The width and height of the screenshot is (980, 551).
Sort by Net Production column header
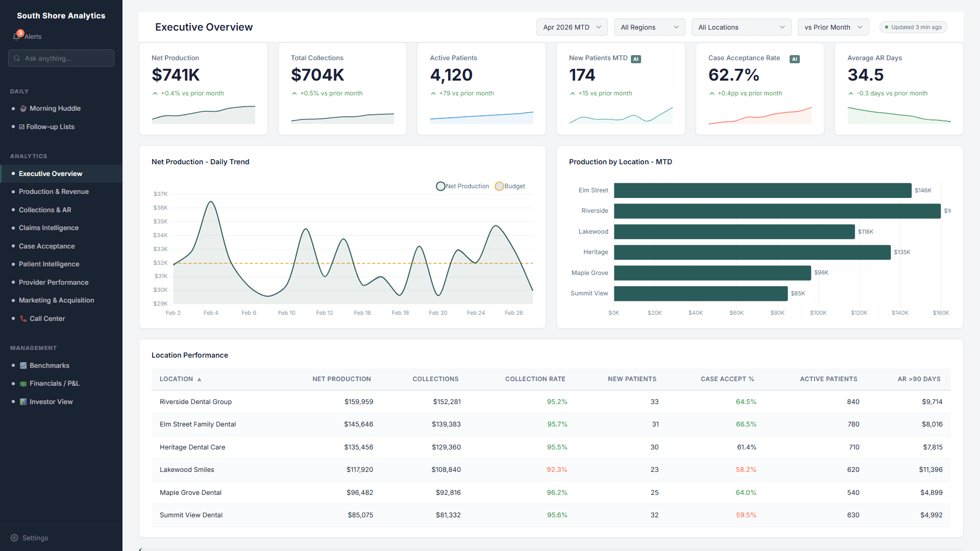[341, 379]
